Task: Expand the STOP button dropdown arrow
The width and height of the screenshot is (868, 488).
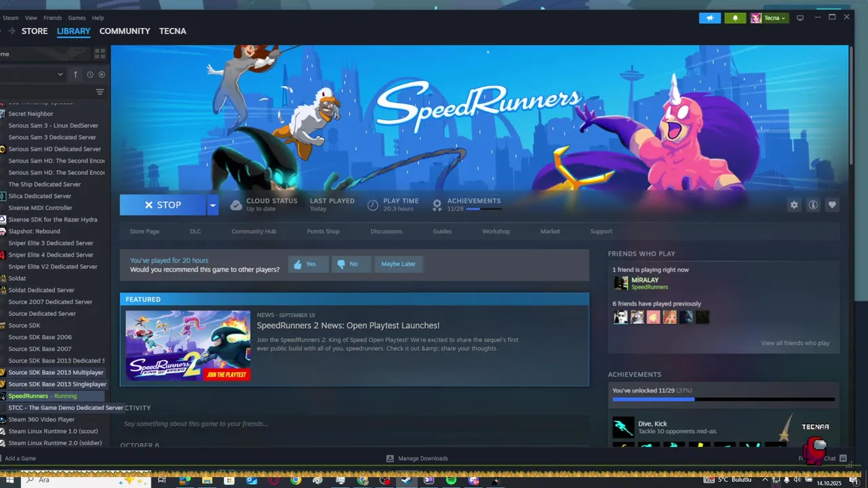Action: click(x=213, y=205)
